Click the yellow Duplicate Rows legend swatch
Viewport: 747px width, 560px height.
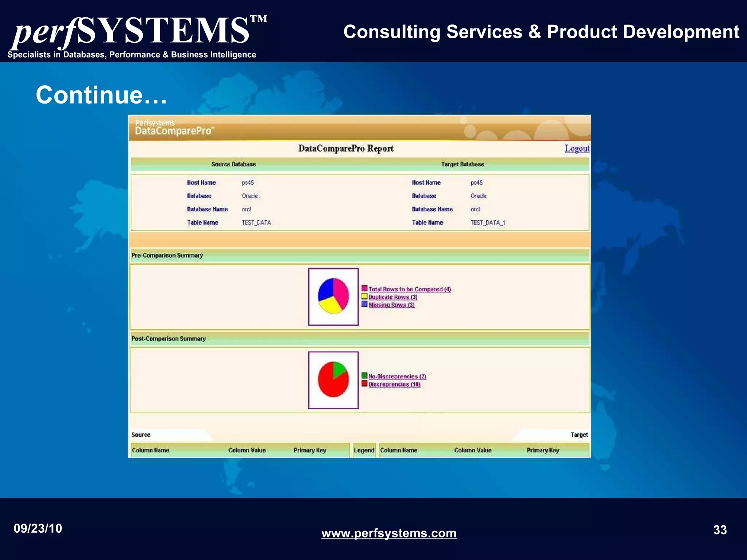coord(364,296)
